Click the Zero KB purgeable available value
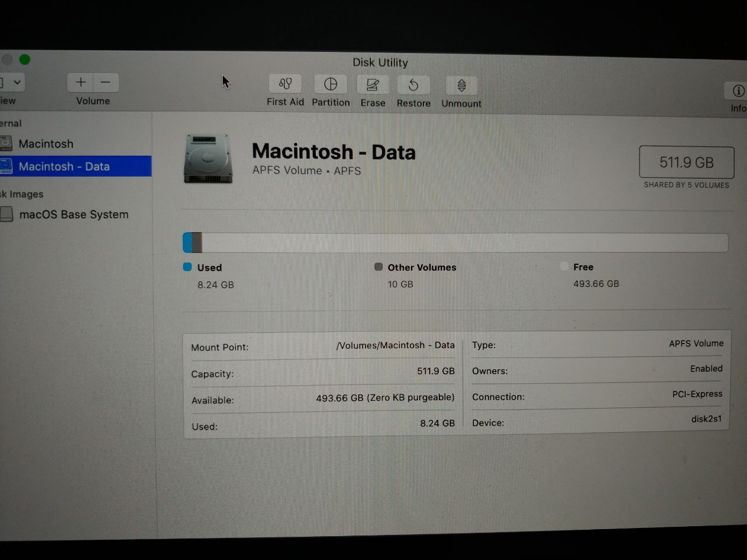 click(385, 397)
